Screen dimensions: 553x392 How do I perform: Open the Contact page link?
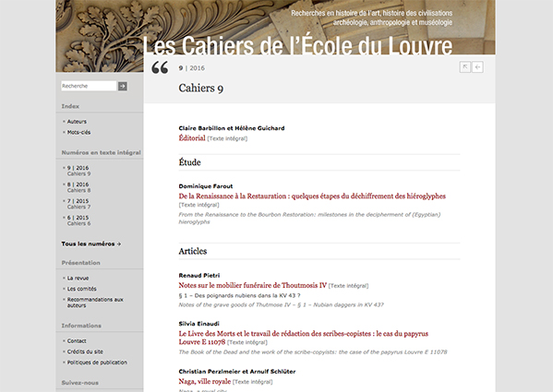tap(77, 341)
